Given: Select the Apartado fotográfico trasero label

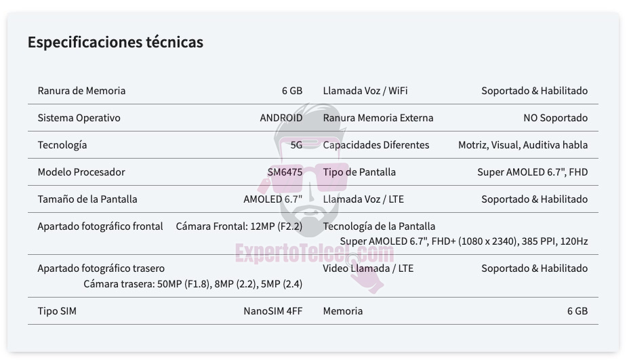Looking at the screenshot, I should (101, 268).
